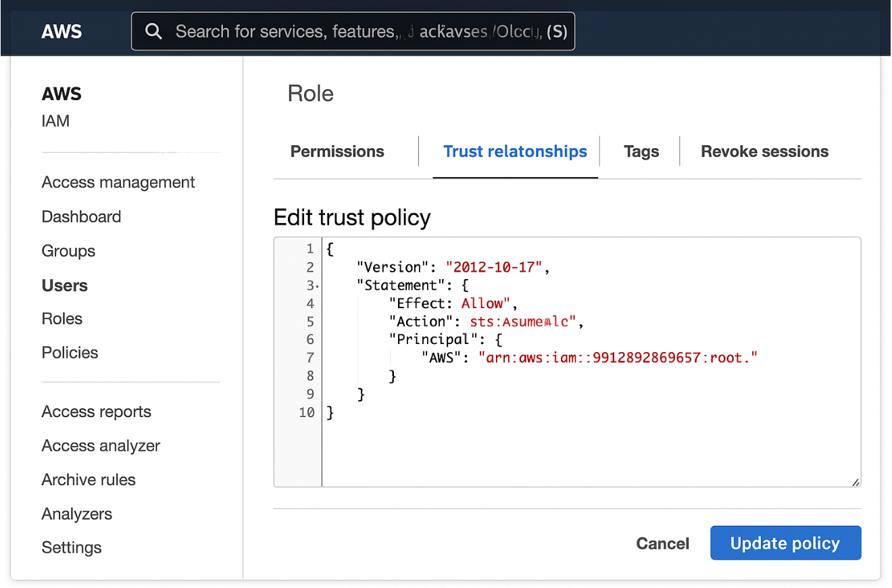Focus the services search field
Image resolution: width=892 pixels, height=588 pixels.
[x=365, y=31]
